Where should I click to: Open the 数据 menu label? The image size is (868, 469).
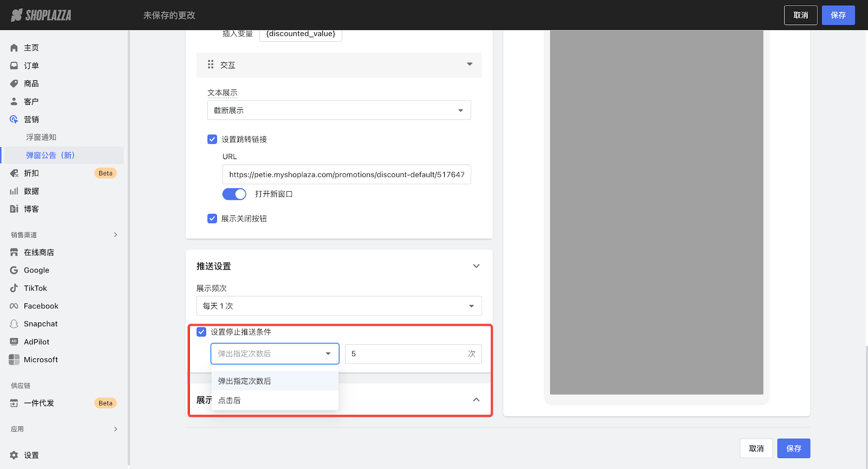click(x=31, y=191)
